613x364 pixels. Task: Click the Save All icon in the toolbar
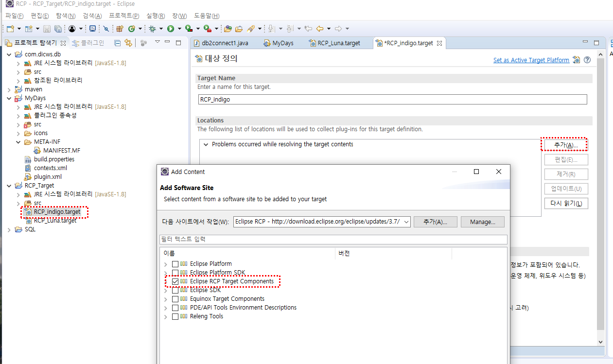(58, 29)
